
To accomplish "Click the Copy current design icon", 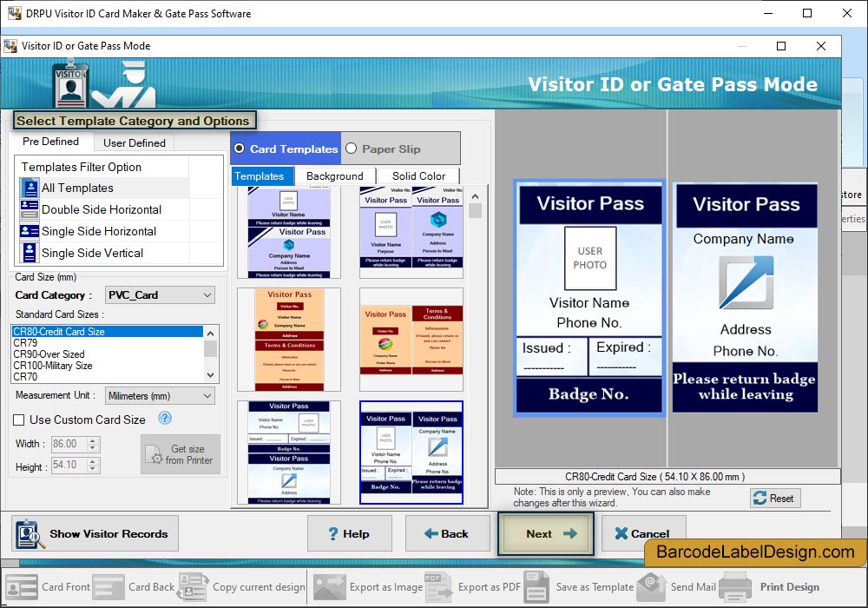I will click(192, 587).
